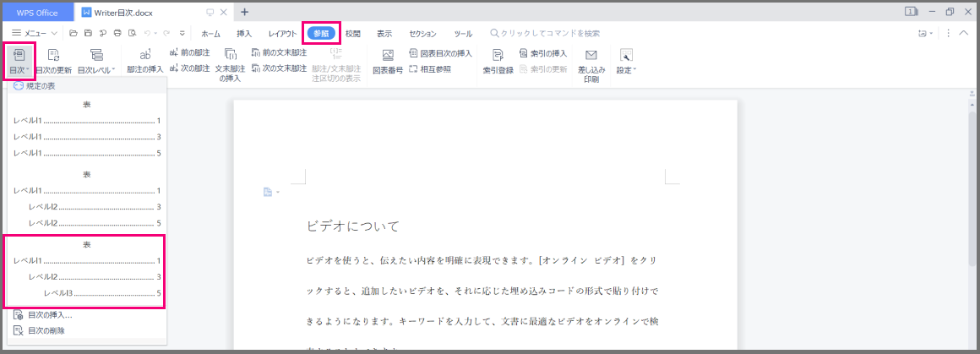
Task: Insert caption with 図表番号
Action: pyautogui.click(x=388, y=62)
